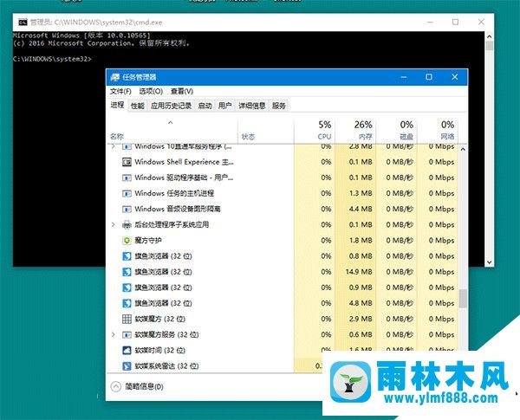
Task: Switch to the 性能 tab
Action: (137, 106)
